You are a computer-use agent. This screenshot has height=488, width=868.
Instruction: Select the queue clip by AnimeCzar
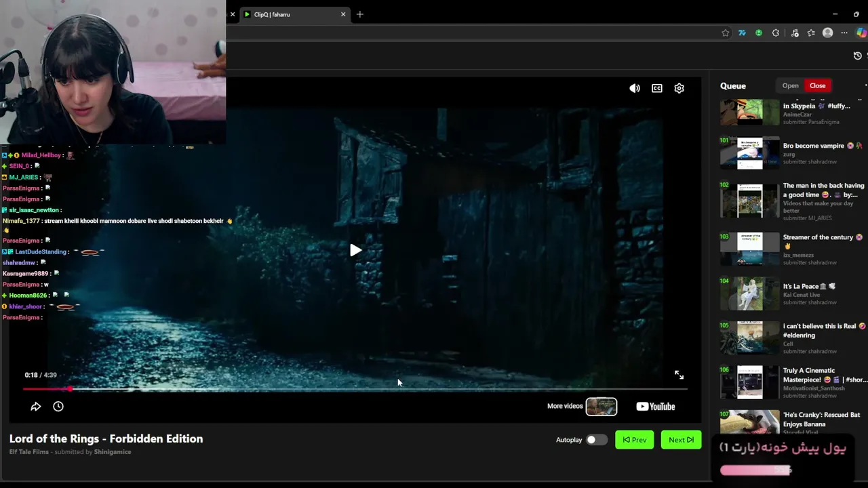click(792, 113)
